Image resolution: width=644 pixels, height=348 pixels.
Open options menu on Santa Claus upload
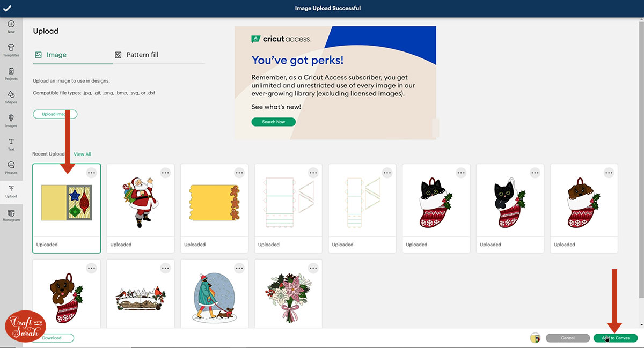click(165, 173)
